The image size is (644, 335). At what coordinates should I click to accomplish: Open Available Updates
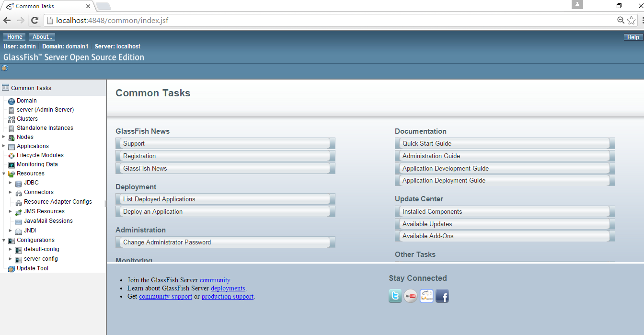[x=505, y=224]
